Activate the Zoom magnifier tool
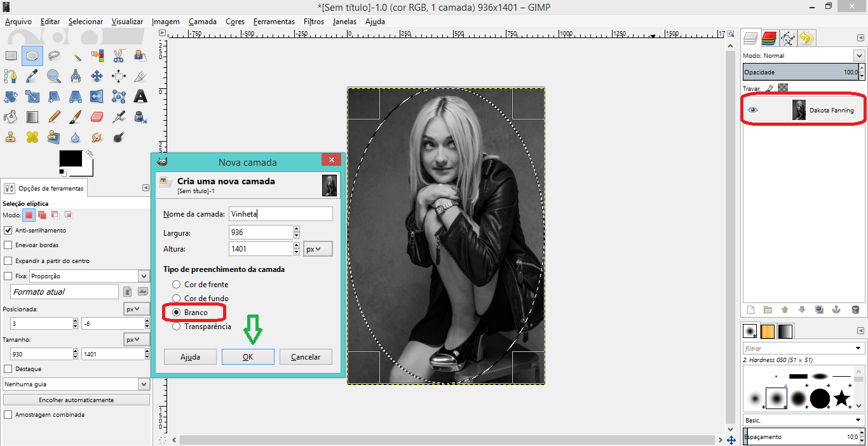Screen dimensions: 868x446 (54, 76)
